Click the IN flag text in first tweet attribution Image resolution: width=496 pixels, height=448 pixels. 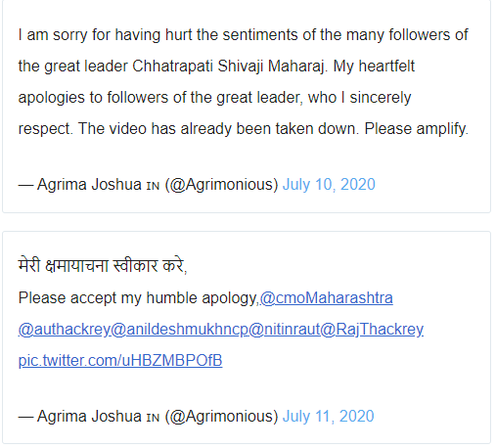pos(153,186)
